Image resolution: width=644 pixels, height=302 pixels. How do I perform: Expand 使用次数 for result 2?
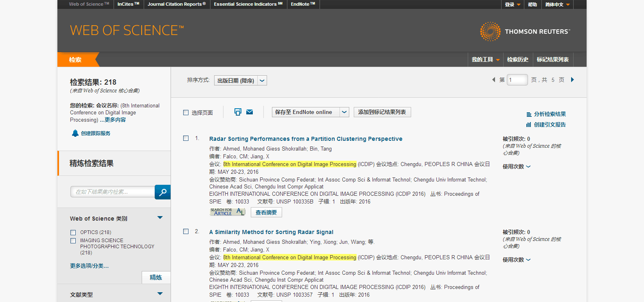516,260
